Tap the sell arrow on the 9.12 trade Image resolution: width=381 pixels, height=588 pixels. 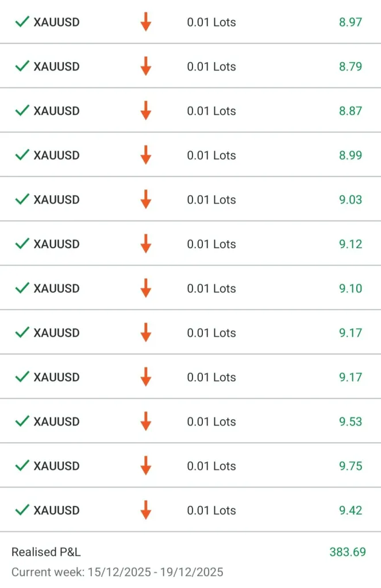(x=146, y=244)
